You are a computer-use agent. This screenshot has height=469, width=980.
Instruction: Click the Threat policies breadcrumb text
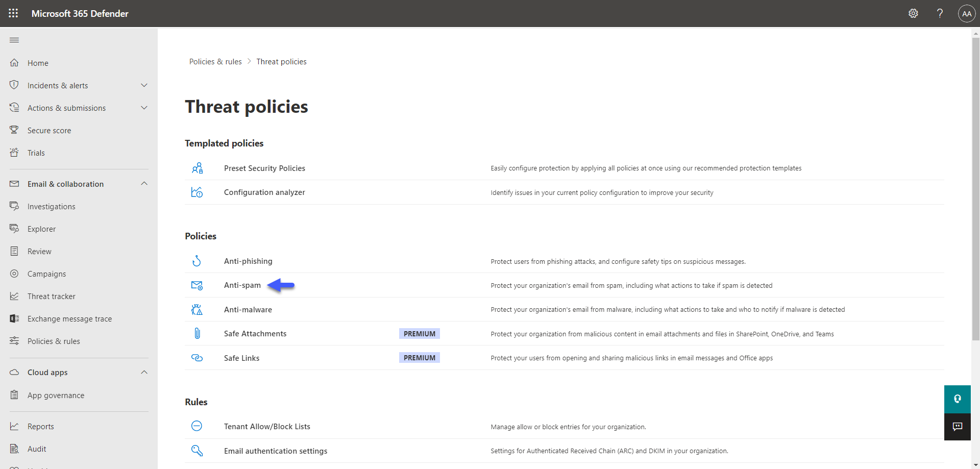click(x=281, y=61)
